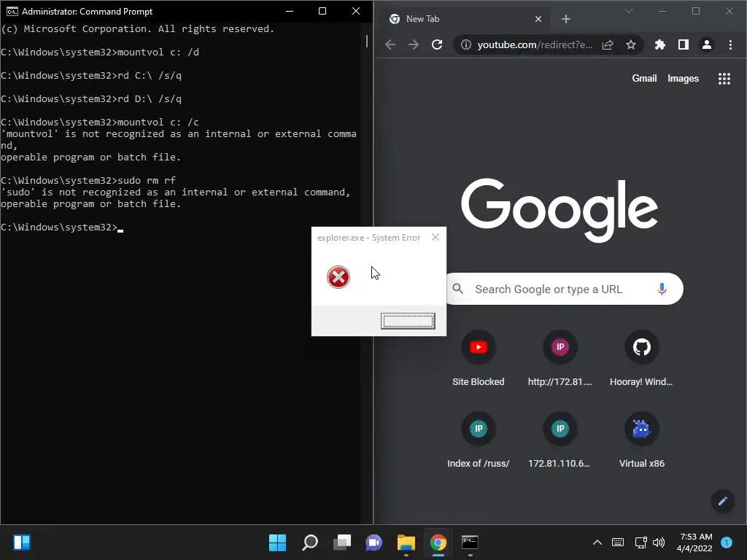The width and height of the screenshot is (747, 560).
Task: Open the Command Prompt title bar icon
Action: [12, 12]
